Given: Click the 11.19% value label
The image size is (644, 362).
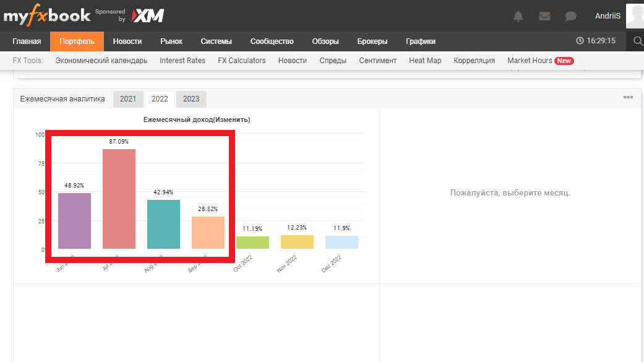Looking at the screenshot, I should click(252, 229).
